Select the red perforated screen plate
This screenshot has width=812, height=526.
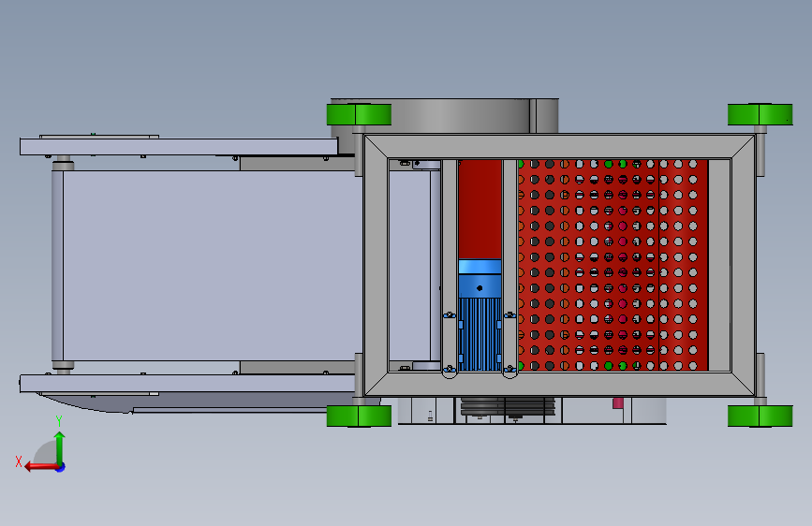click(613, 265)
